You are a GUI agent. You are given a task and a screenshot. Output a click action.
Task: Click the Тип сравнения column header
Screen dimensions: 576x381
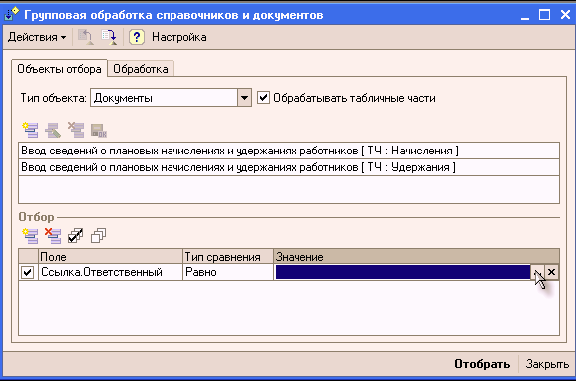pos(228,256)
